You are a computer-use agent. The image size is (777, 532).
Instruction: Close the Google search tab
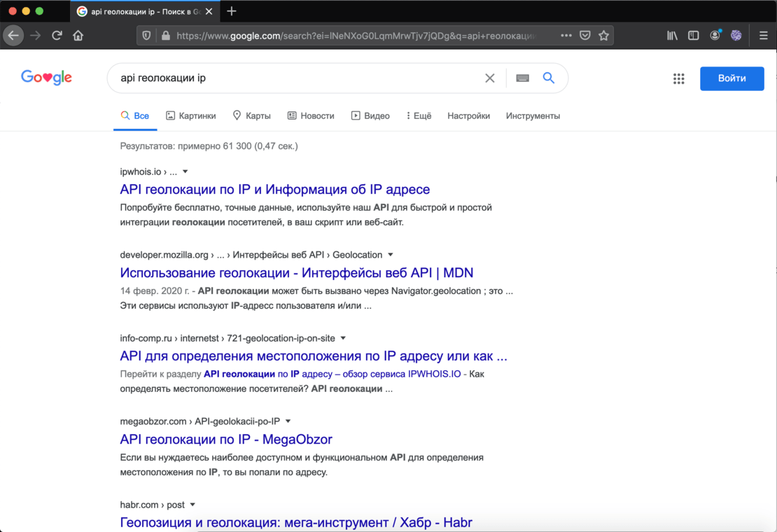click(x=209, y=11)
